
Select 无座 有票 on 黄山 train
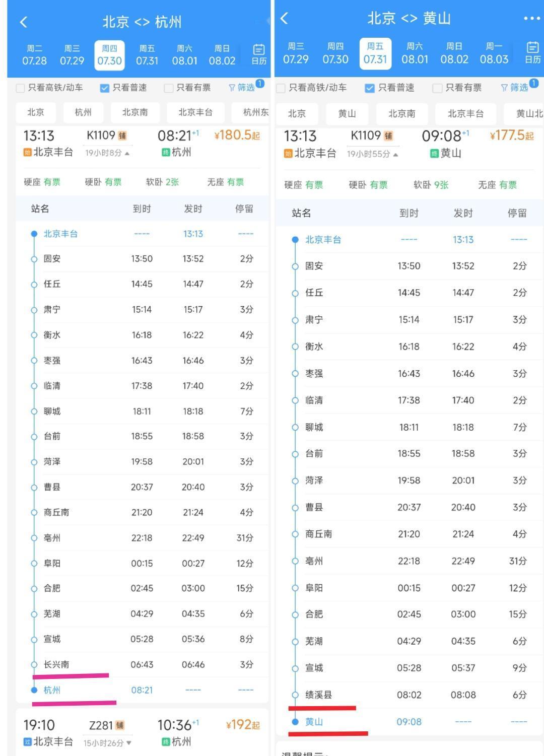pyautogui.click(x=497, y=185)
